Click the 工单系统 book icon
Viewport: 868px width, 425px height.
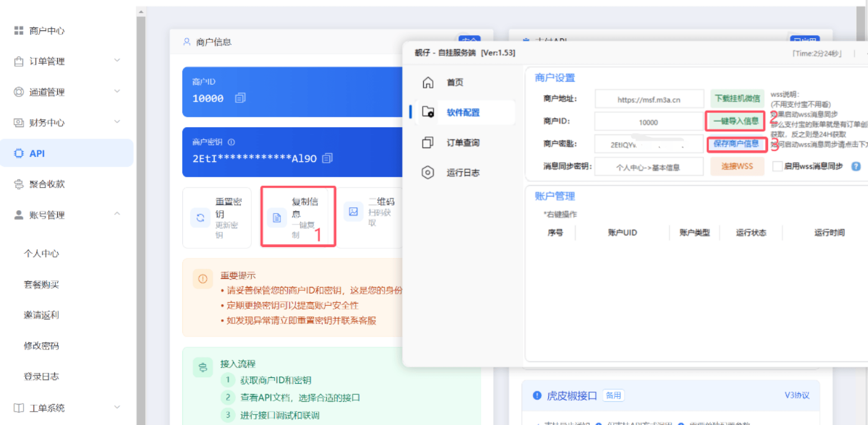click(x=19, y=407)
